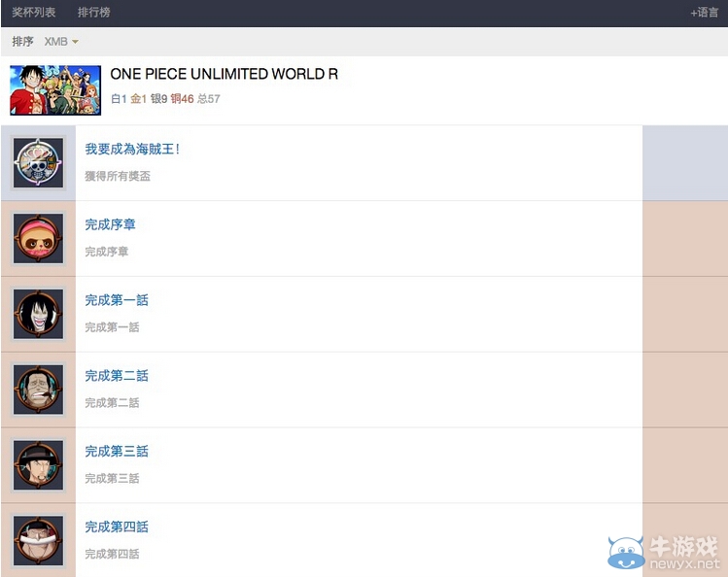
Task: Click the grey 完成序章 description text
Action: pyautogui.click(x=106, y=252)
